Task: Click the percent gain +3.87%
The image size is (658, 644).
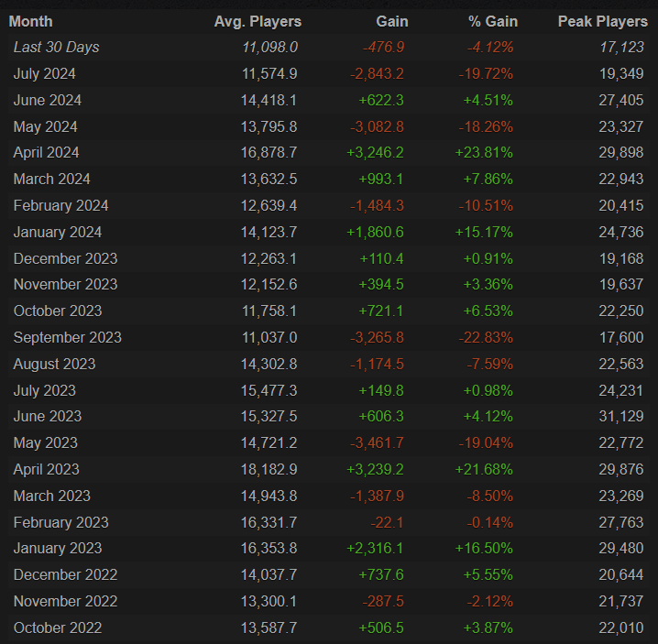Action: pyautogui.click(x=488, y=628)
